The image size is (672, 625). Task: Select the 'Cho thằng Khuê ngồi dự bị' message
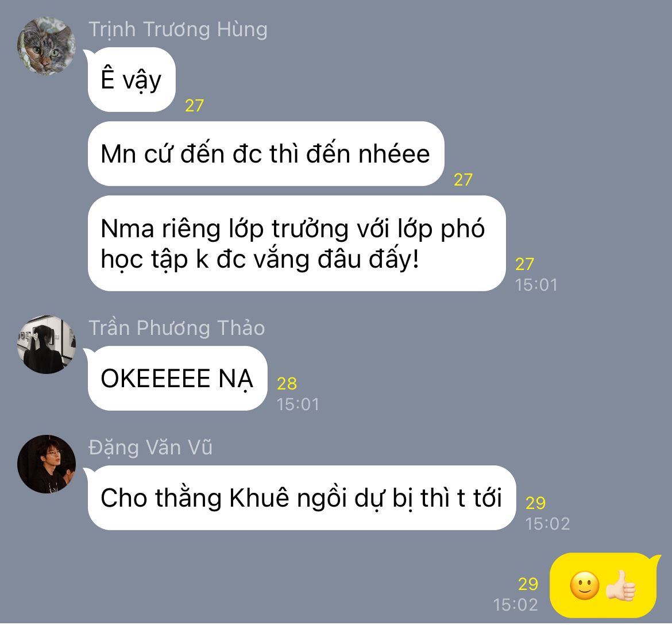pos(302,497)
